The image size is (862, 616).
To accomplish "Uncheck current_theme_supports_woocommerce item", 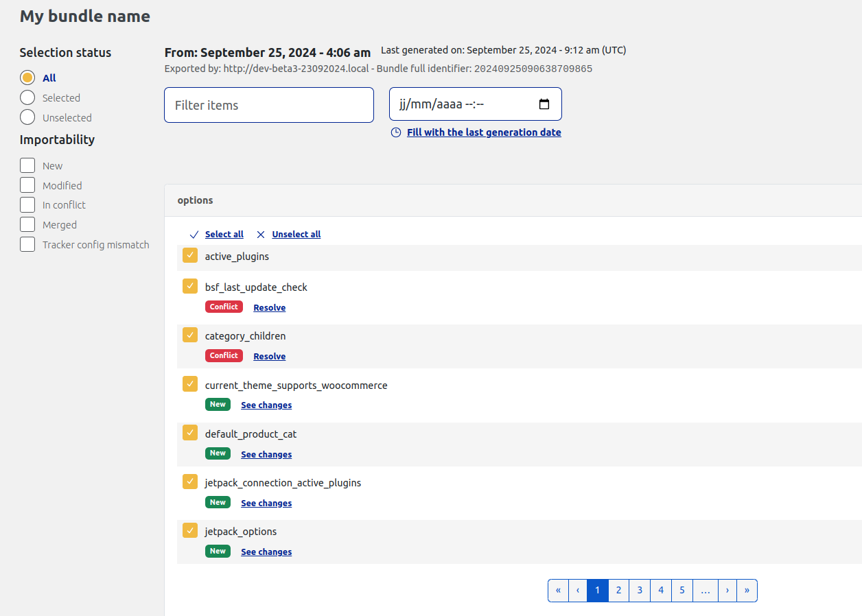I will 190,384.
